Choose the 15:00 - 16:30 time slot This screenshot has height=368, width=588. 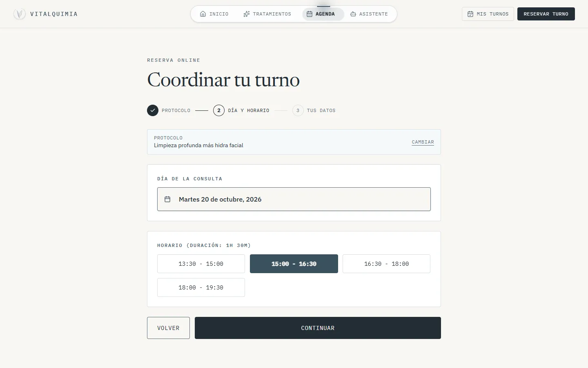pyautogui.click(x=294, y=264)
